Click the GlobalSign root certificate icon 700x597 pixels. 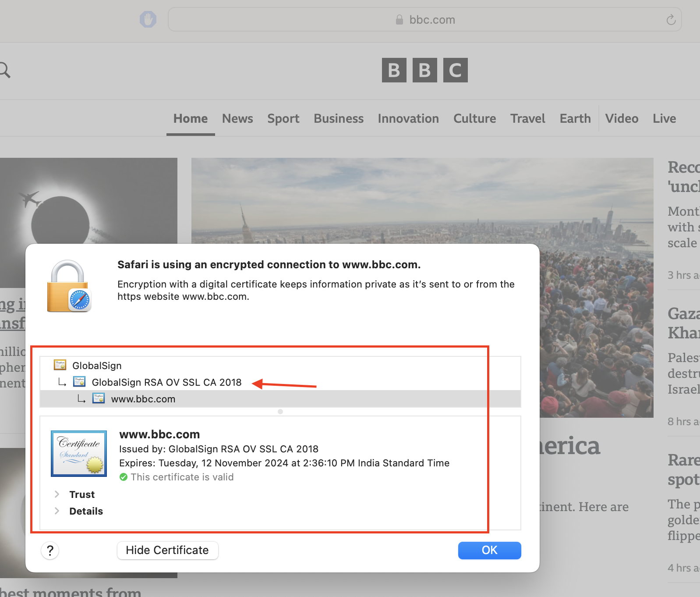click(x=60, y=365)
